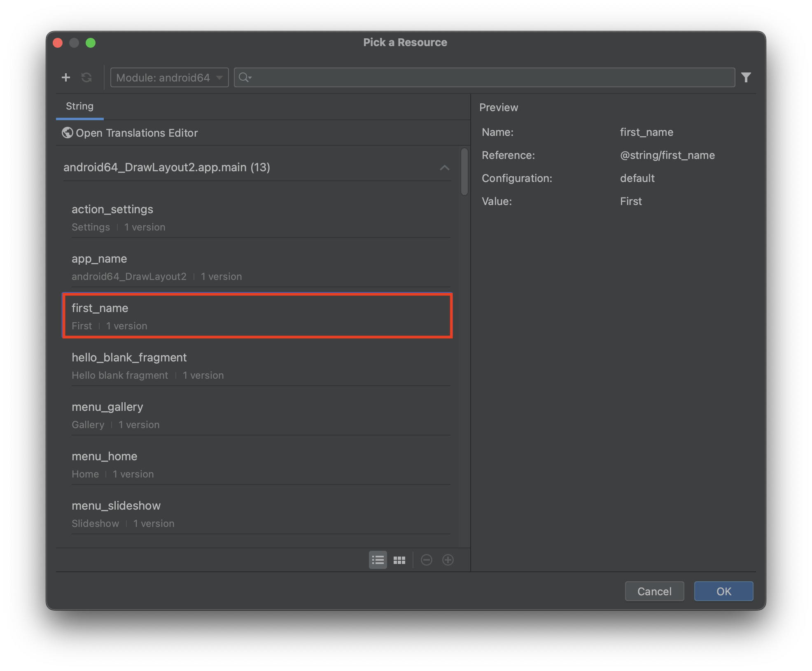812x671 pixels.
Task: Focus the resource search field
Action: pyautogui.click(x=490, y=77)
